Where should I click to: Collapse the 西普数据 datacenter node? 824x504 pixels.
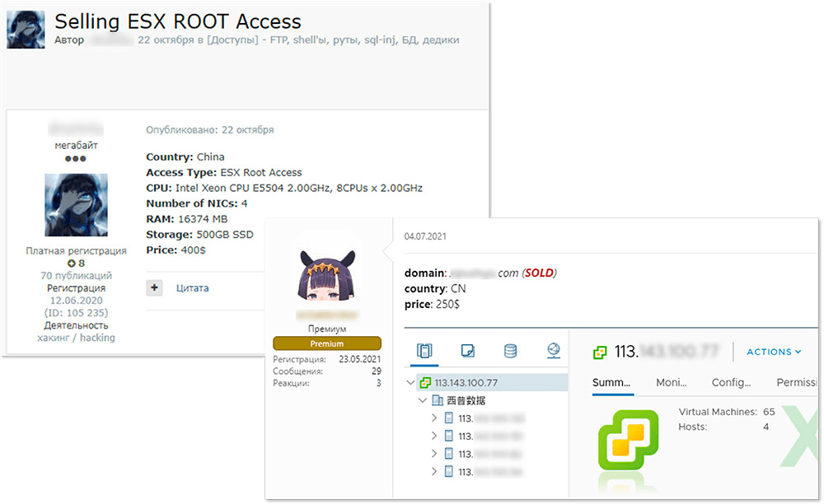(423, 401)
